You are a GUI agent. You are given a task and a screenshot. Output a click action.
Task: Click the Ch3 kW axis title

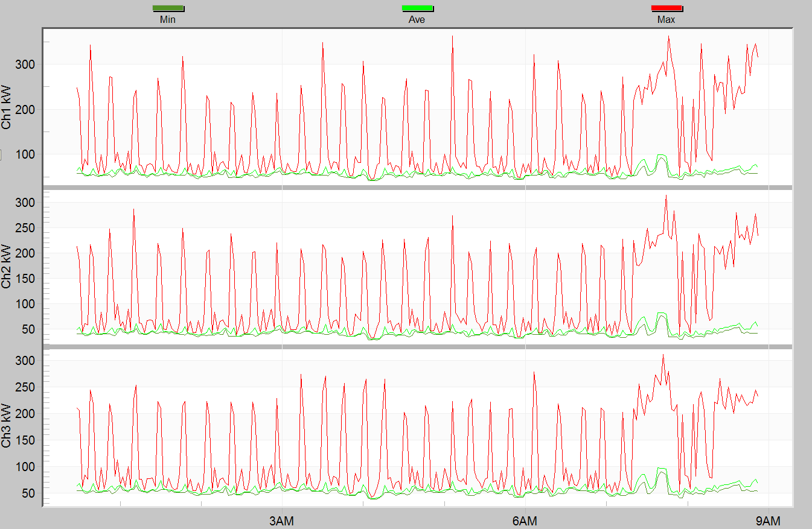click(7, 426)
